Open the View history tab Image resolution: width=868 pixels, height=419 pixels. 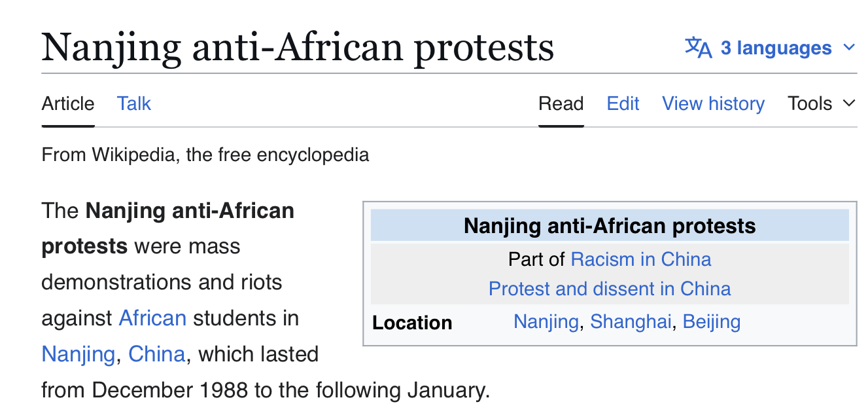click(x=713, y=103)
